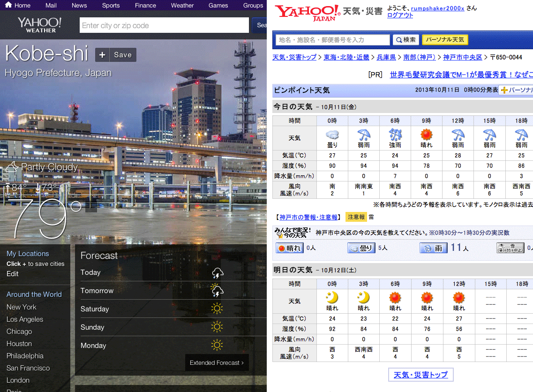
Task: Select Houston from the city list
Action: 19,344
